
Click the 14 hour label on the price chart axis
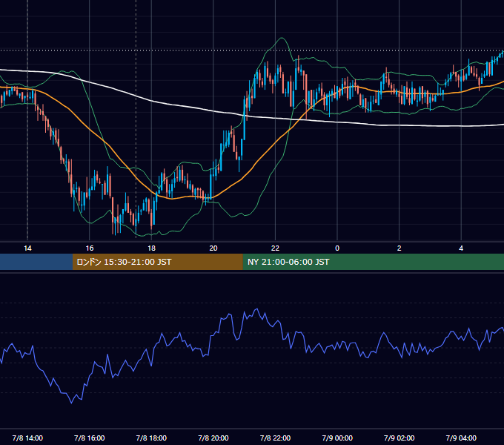click(x=27, y=248)
